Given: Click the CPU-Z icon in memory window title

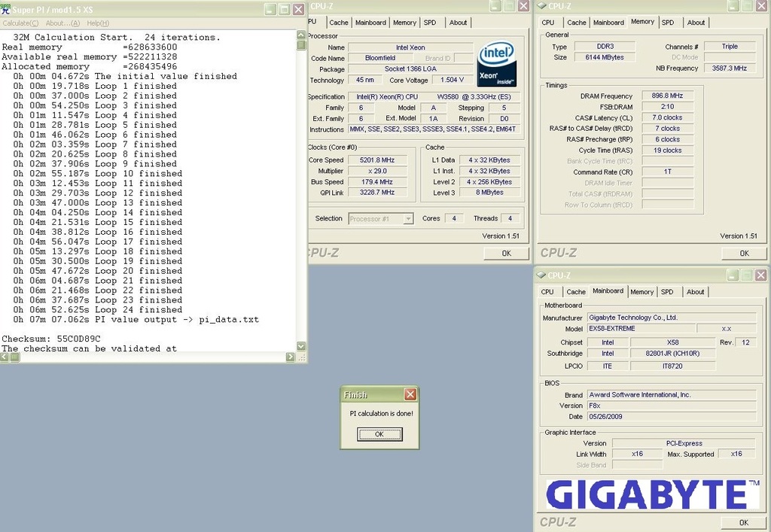Looking at the screenshot, I should 541,6.
